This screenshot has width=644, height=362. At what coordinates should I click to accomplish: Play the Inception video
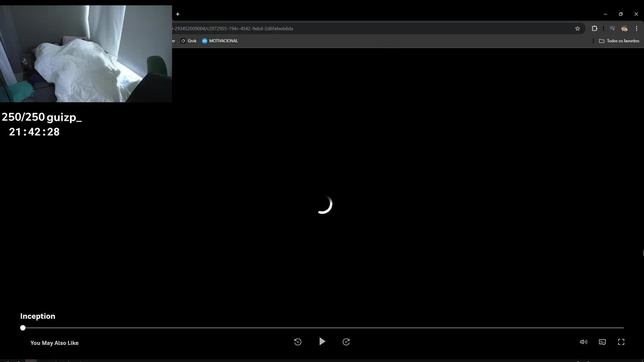(322, 342)
